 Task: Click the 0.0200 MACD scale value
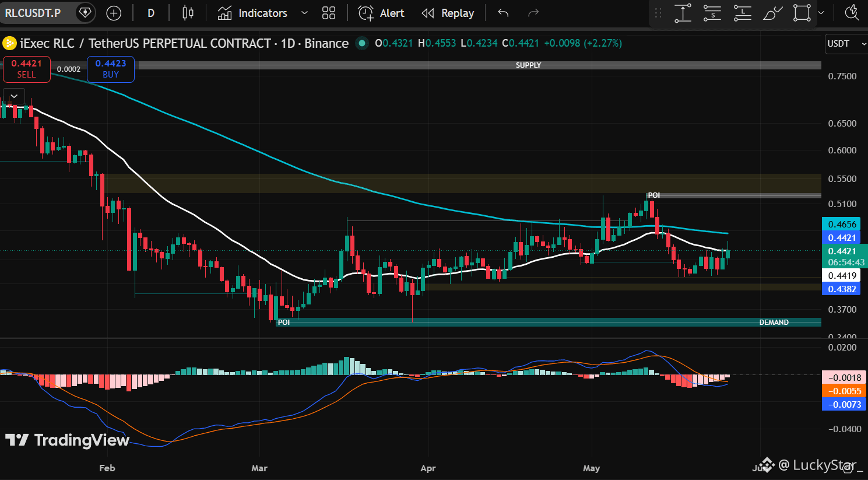(x=842, y=348)
